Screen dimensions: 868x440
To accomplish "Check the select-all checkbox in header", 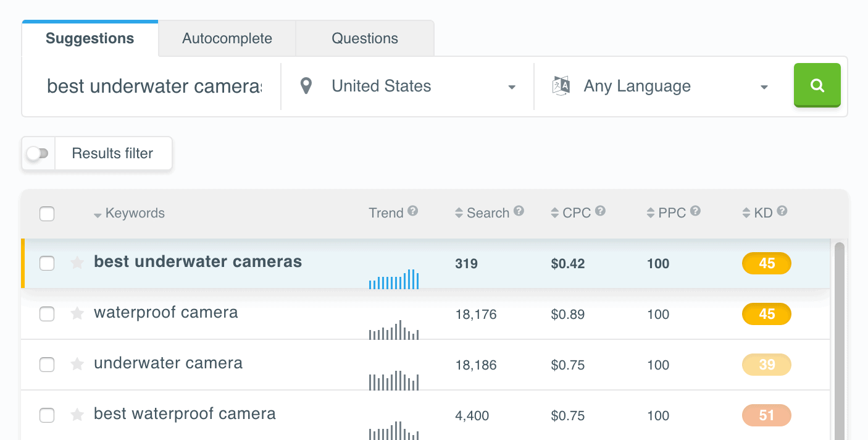I will pos(47,213).
